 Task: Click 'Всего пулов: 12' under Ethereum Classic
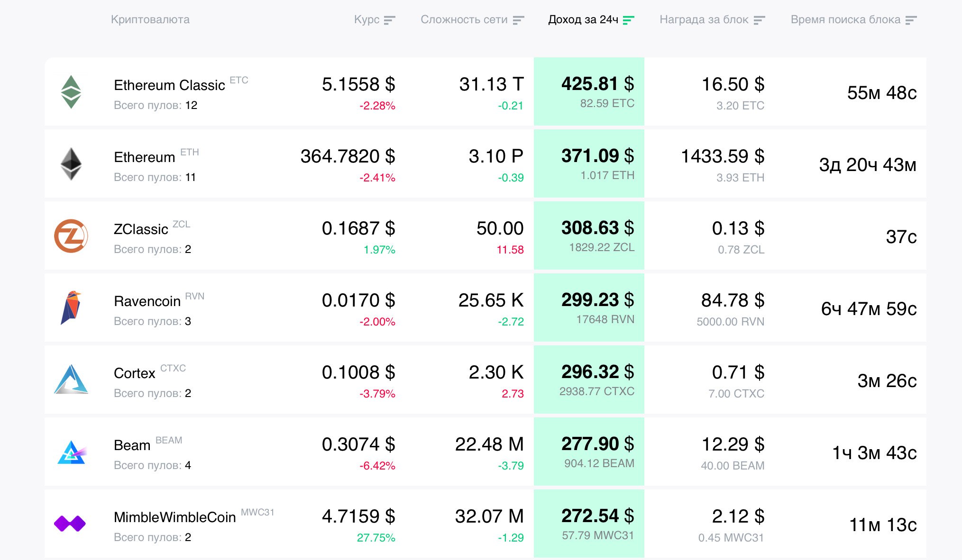coord(156,105)
